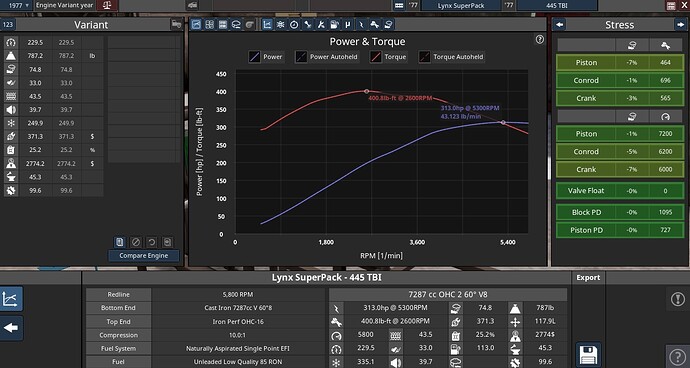Image resolution: width=690 pixels, height=368 pixels.
Task: Select the fuel can graph icon
Action: point(334,25)
